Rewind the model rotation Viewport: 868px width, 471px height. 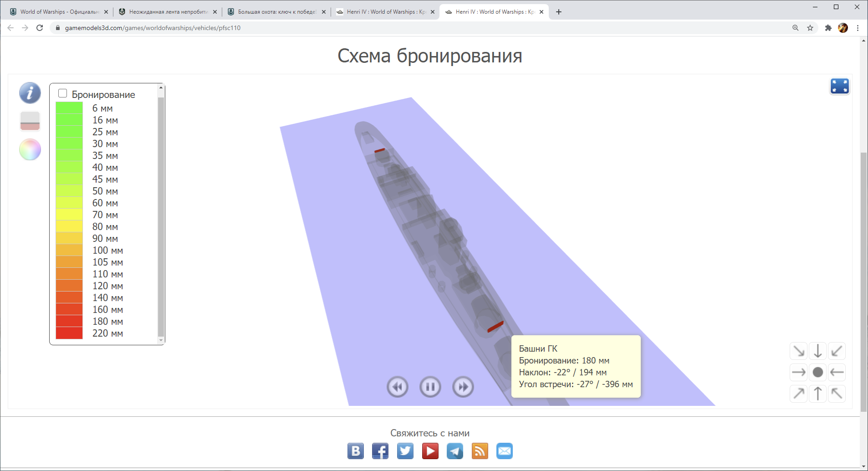[x=398, y=387]
